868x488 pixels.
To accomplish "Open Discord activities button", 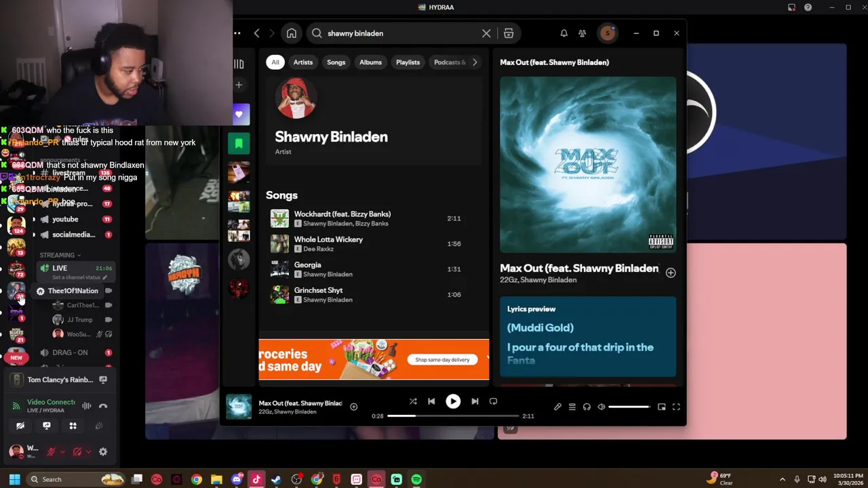I will pos(73,426).
